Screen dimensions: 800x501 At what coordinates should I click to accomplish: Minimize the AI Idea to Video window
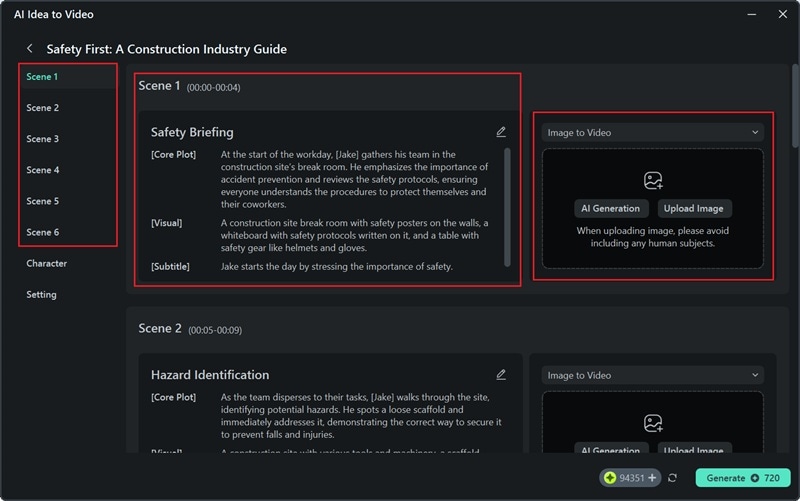tap(752, 14)
